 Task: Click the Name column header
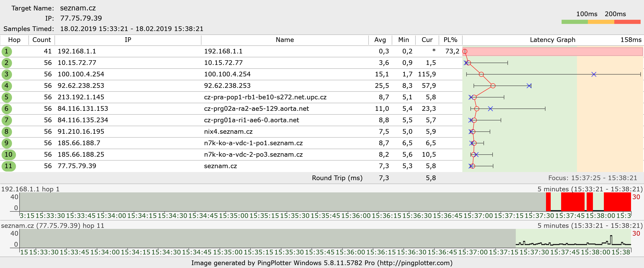(285, 40)
